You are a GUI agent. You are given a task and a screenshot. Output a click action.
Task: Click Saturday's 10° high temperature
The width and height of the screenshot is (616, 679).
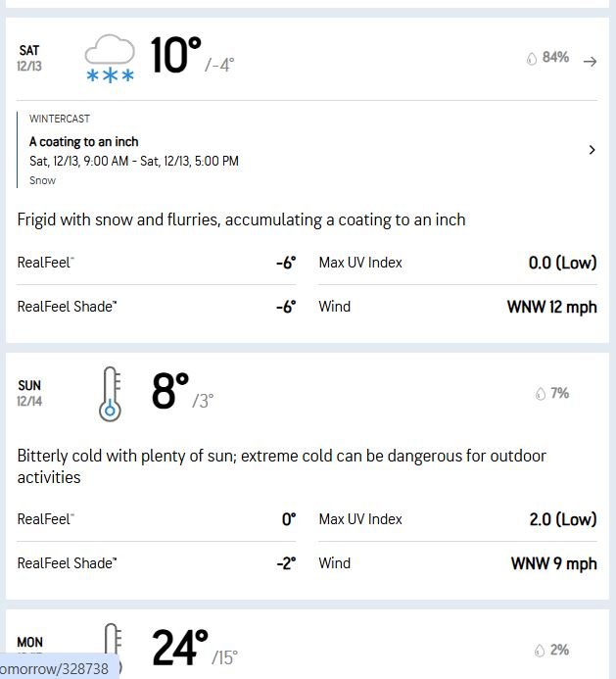[175, 57]
